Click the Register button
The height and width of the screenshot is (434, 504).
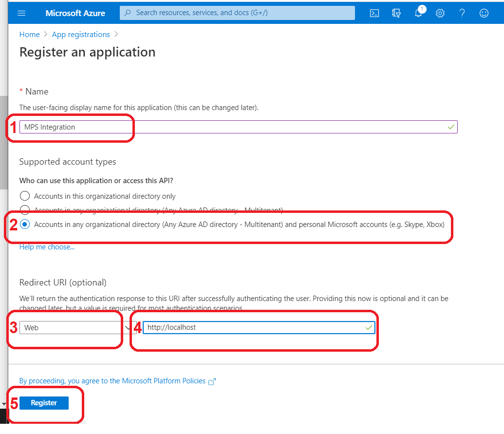pyautogui.click(x=44, y=403)
